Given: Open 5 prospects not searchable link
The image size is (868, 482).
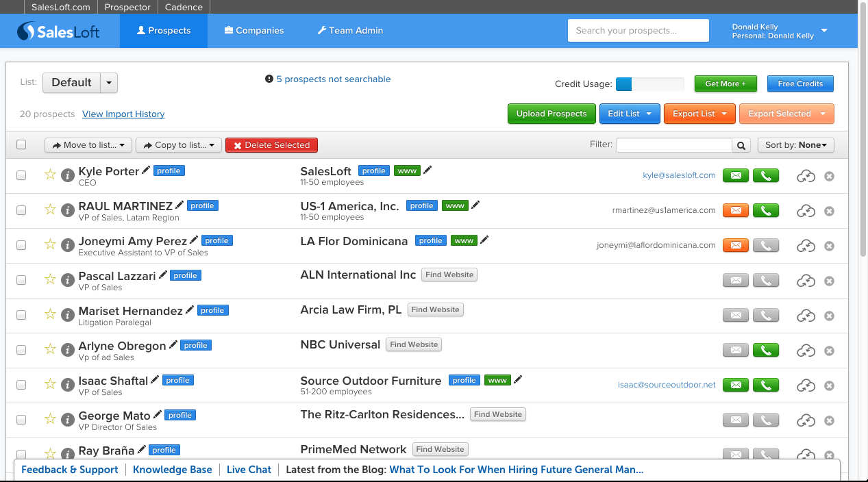Looking at the screenshot, I should click(x=334, y=79).
